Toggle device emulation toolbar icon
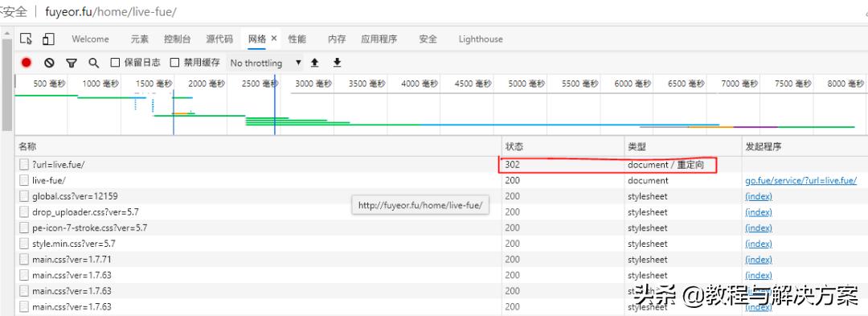The height and width of the screenshot is (316, 868). click(x=49, y=39)
